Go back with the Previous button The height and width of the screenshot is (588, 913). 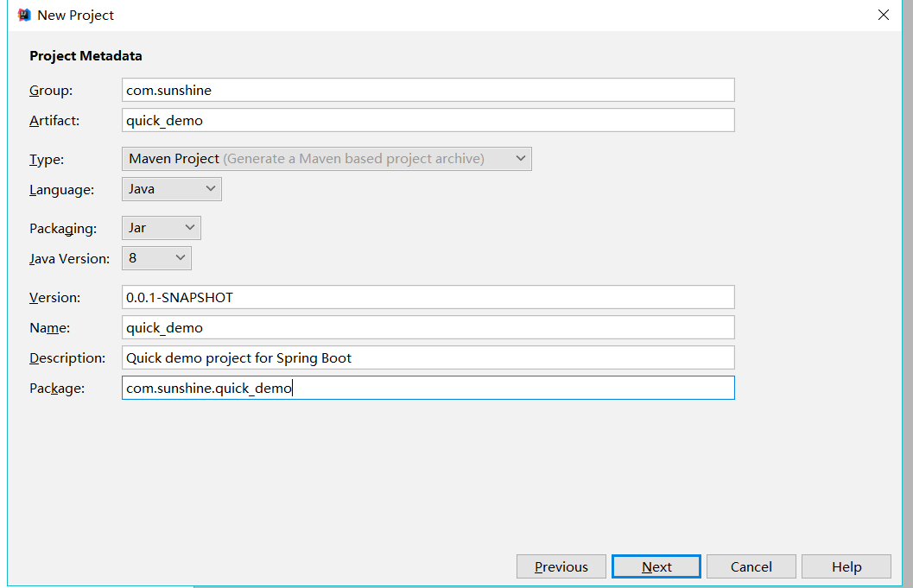pyautogui.click(x=561, y=566)
